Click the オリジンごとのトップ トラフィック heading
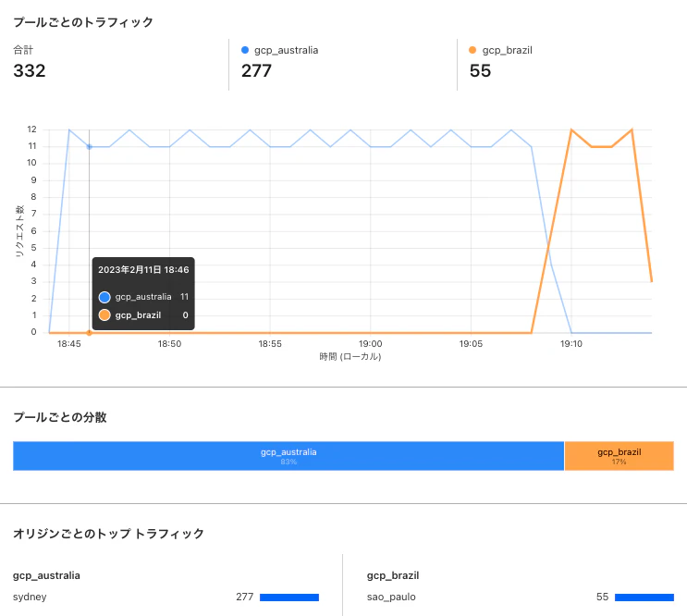687x616 pixels. (x=109, y=534)
